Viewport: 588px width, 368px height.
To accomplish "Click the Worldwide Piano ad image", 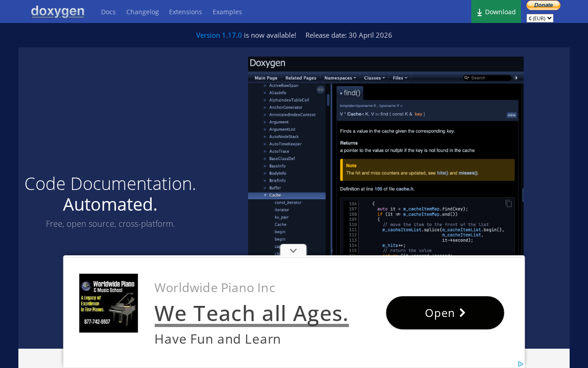I will point(108,303).
